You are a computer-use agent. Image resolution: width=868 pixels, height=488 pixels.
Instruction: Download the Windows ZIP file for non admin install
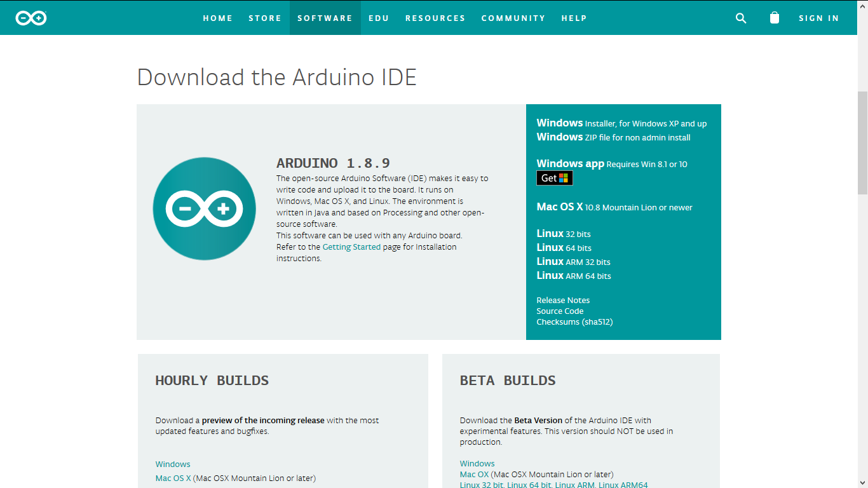tap(613, 137)
